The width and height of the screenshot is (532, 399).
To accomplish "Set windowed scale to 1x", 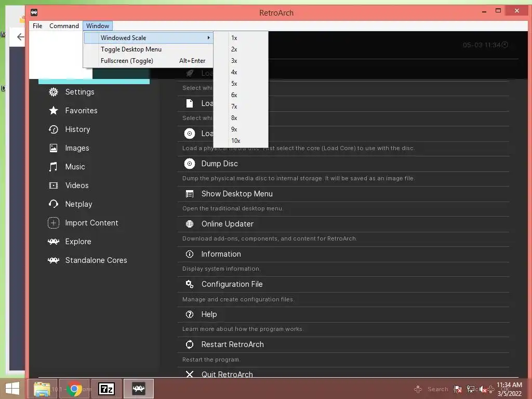I will tap(241, 38).
